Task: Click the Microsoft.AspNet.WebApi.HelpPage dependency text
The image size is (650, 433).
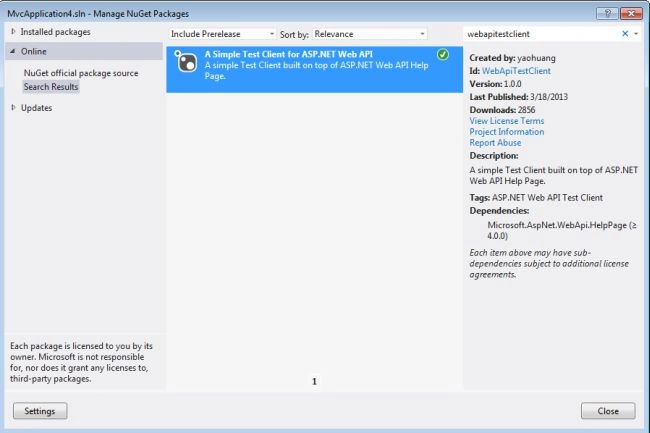Action: point(562,230)
